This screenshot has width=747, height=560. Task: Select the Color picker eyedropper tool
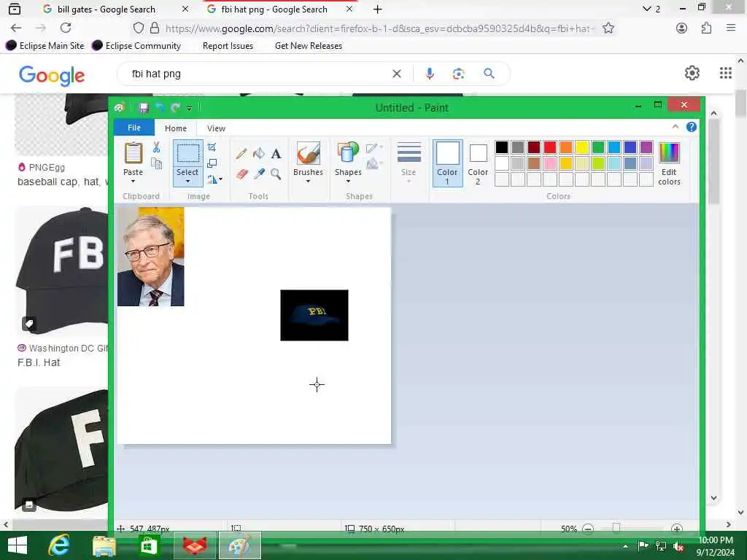tap(259, 174)
